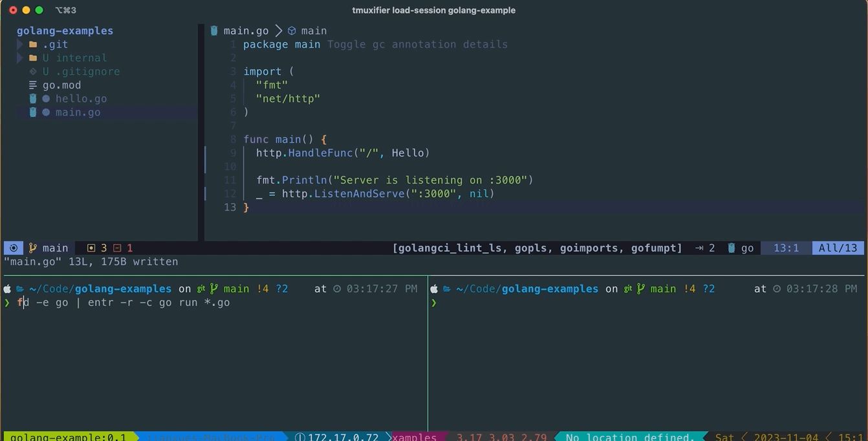Click ~/Code/golang-examples path in left terminal

coord(100,289)
